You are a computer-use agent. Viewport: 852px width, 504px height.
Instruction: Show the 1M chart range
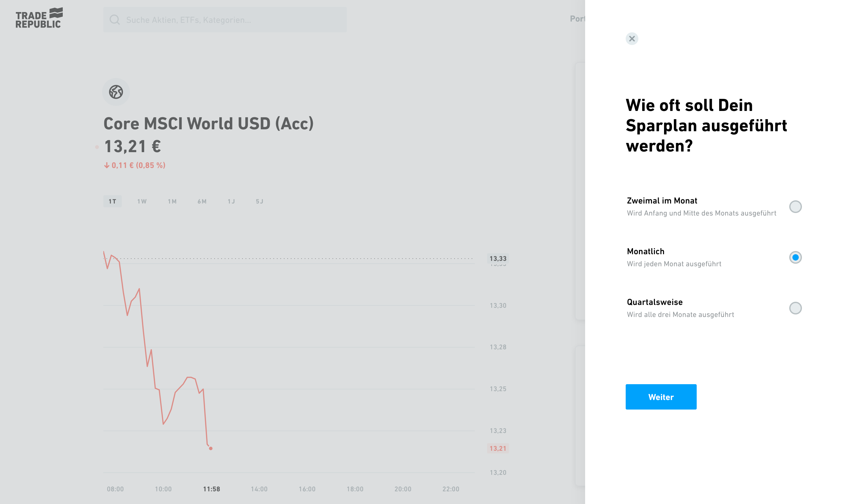coord(172,201)
